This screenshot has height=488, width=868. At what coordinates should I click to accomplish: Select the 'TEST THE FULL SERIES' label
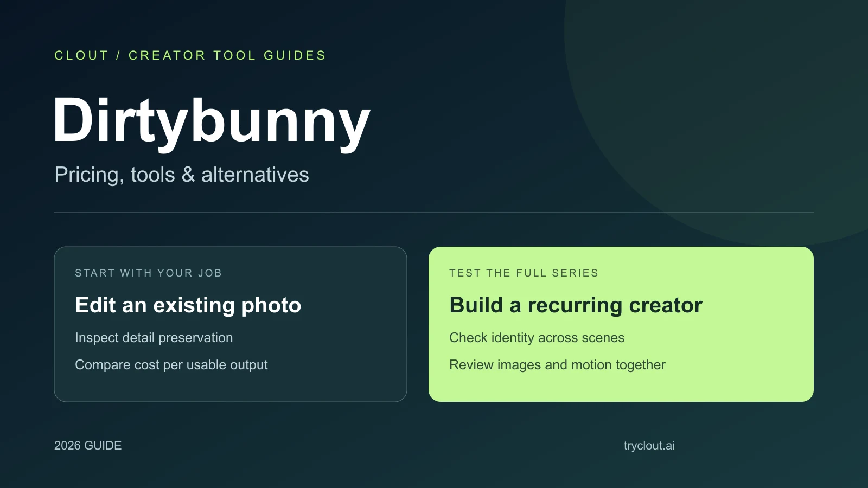pyautogui.click(x=524, y=273)
